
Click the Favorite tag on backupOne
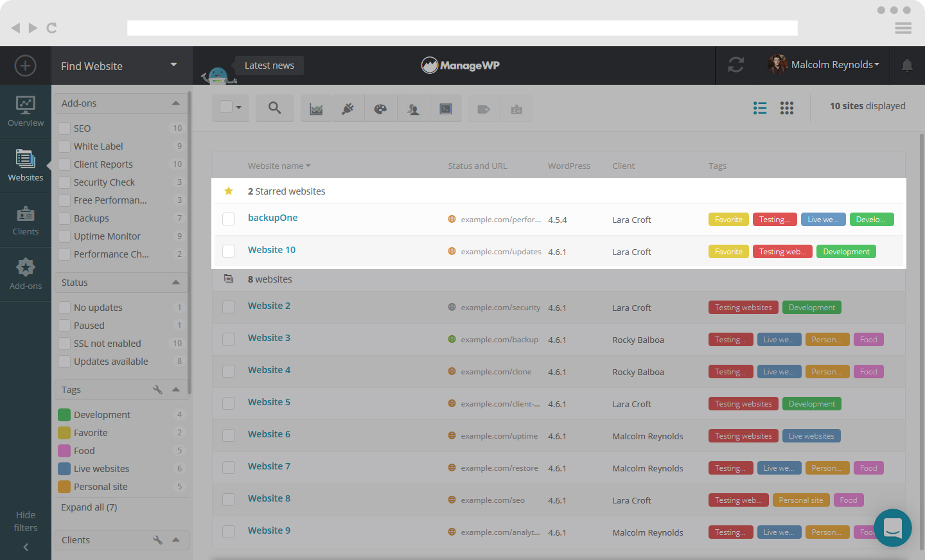[728, 220]
